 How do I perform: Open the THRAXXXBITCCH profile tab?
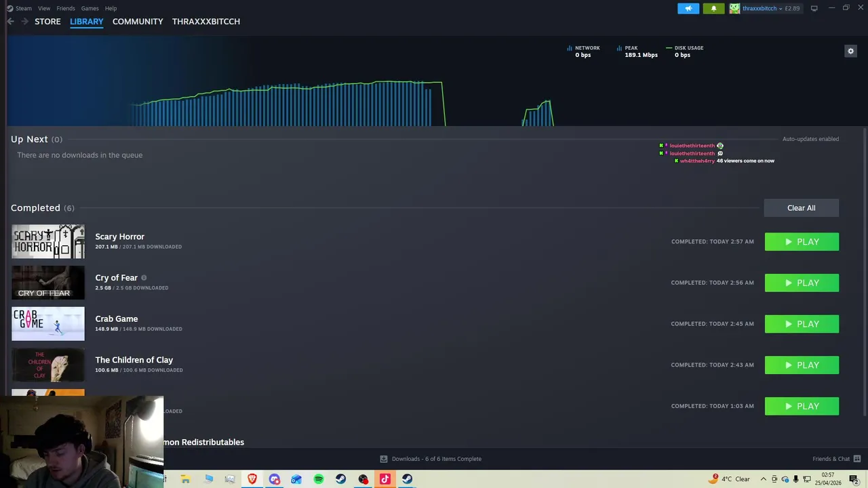click(x=206, y=22)
